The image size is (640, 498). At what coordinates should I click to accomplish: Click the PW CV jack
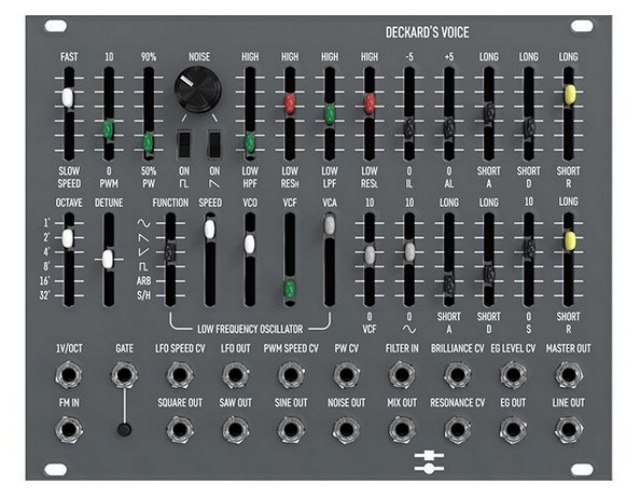click(x=346, y=375)
